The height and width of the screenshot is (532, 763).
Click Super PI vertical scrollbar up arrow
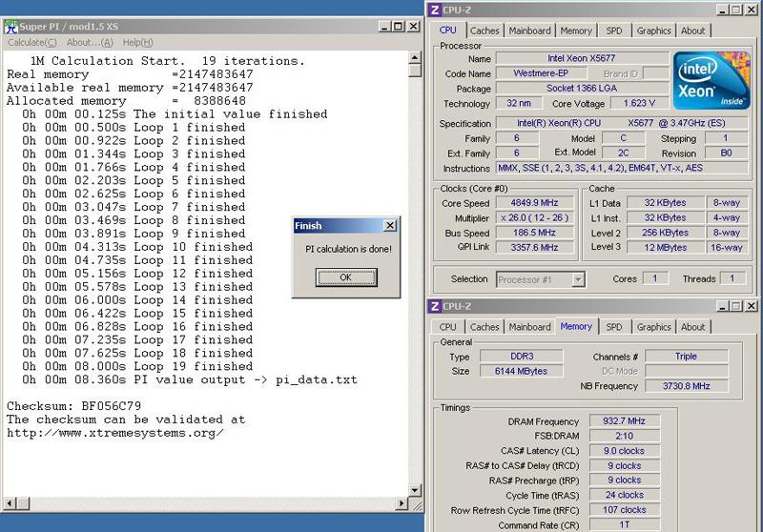(415, 57)
